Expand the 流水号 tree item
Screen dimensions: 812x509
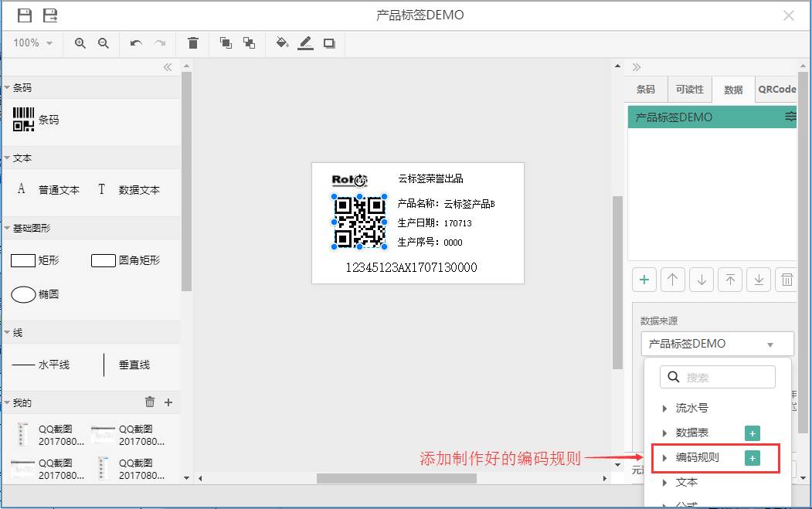[x=665, y=408]
